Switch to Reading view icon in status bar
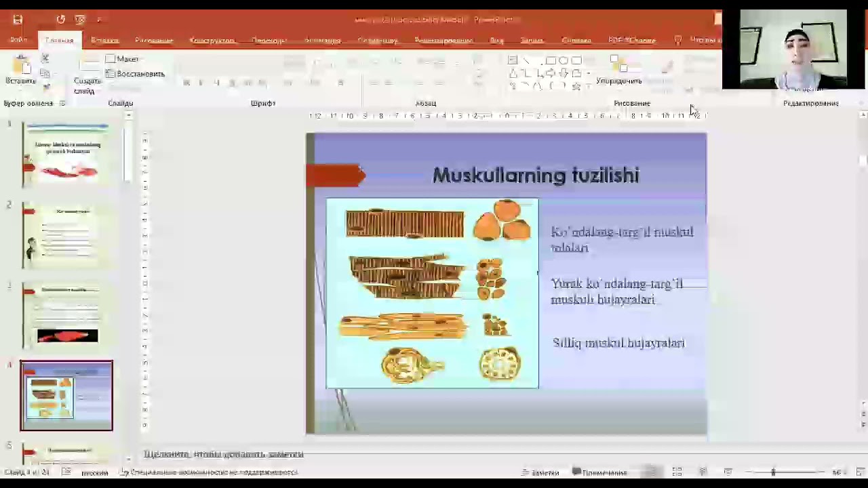The image size is (868, 488). pos(703,472)
